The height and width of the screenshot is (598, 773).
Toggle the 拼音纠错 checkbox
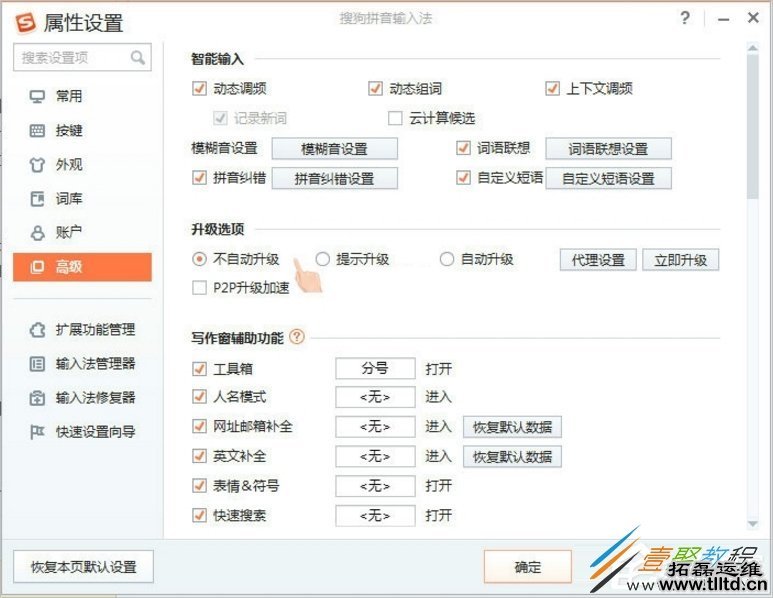(x=199, y=178)
